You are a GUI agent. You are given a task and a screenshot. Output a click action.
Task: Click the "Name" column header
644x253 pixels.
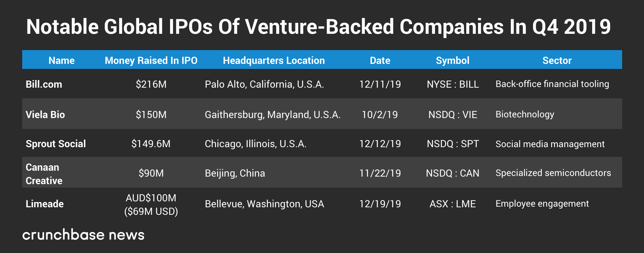point(62,60)
